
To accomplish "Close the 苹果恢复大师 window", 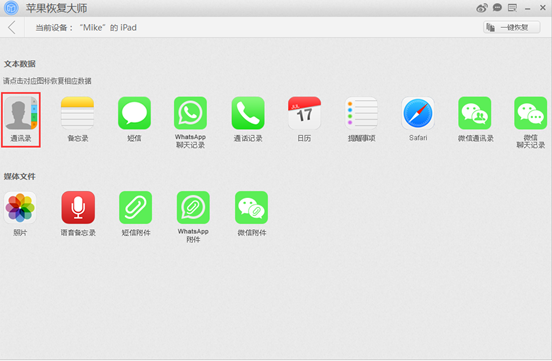I will click(x=542, y=8).
